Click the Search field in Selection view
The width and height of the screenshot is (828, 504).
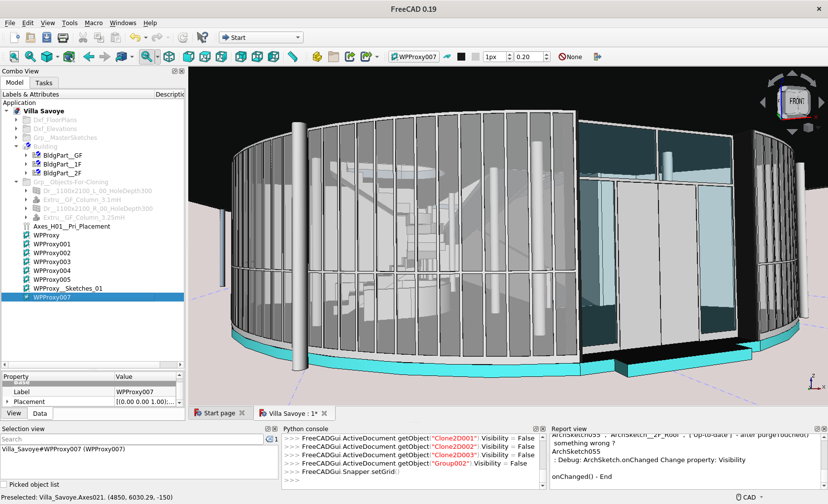[132, 439]
